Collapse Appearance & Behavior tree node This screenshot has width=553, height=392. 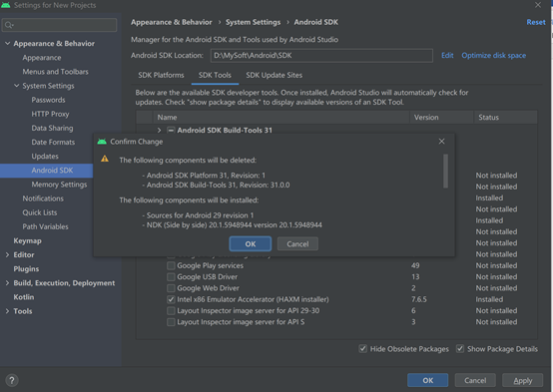[x=7, y=43]
